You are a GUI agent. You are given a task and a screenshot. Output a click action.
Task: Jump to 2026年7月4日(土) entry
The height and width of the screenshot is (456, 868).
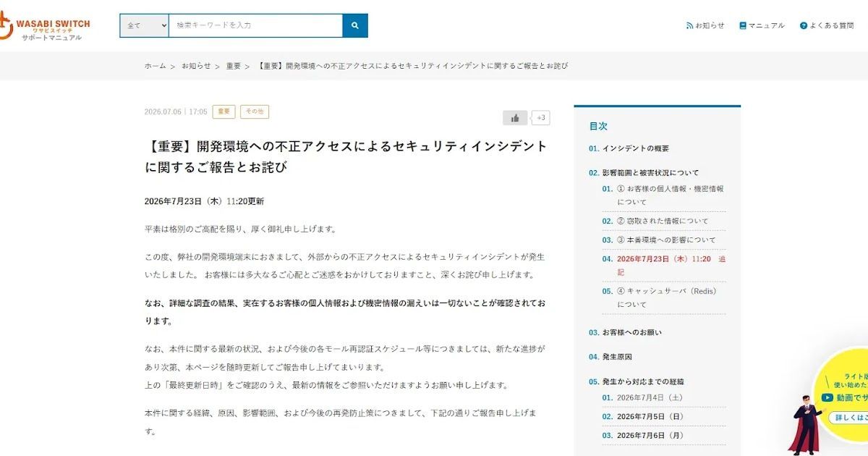[x=642, y=397]
